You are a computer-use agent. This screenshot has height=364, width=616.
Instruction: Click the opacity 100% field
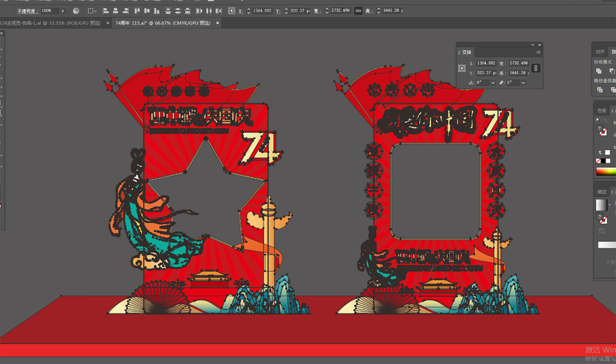(49, 11)
